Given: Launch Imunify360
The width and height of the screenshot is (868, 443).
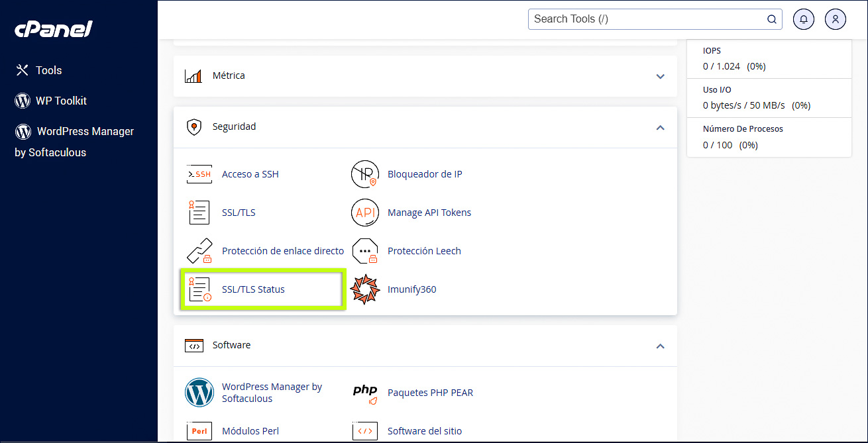Looking at the screenshot, I should [412, 289].
